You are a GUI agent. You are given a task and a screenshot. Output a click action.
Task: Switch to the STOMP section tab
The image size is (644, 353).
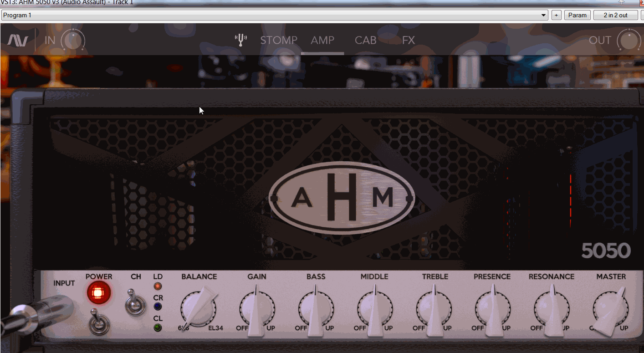click(x=279, y=40)
